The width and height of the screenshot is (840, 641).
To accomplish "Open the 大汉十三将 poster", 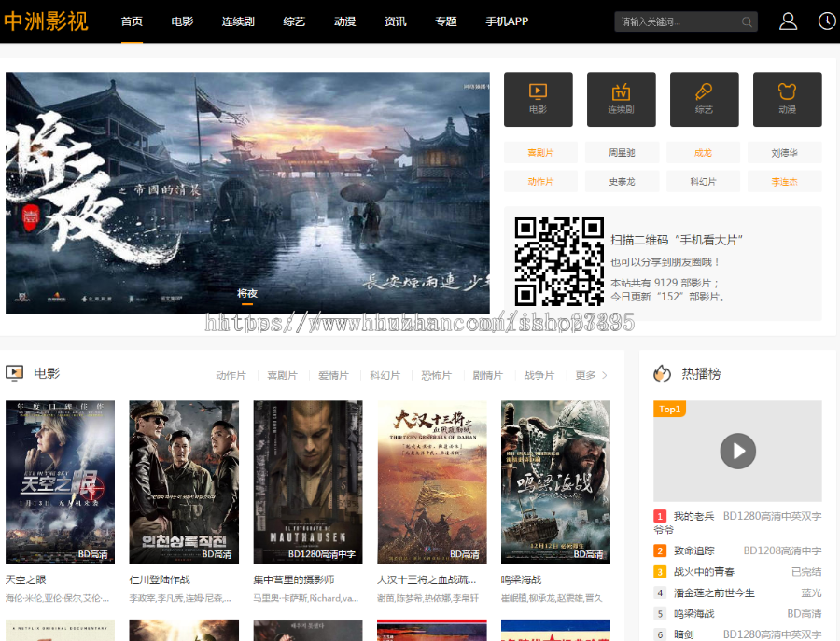I will 432,482.
